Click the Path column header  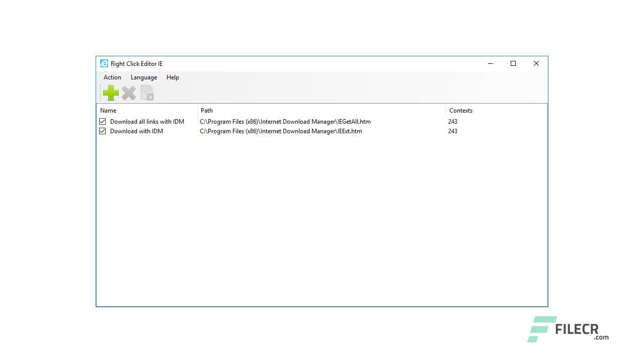(206, 110)
